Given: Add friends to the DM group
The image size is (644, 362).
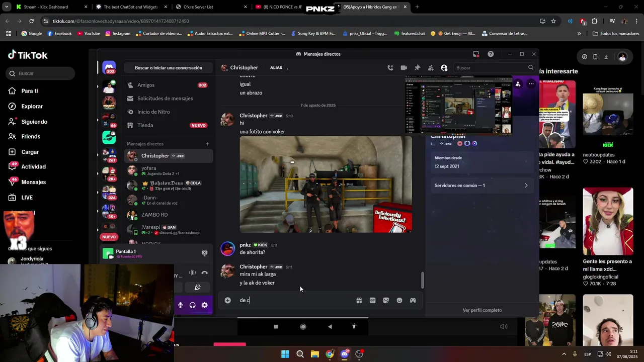Looking at the screenshot, I should (x=431, y=68).
